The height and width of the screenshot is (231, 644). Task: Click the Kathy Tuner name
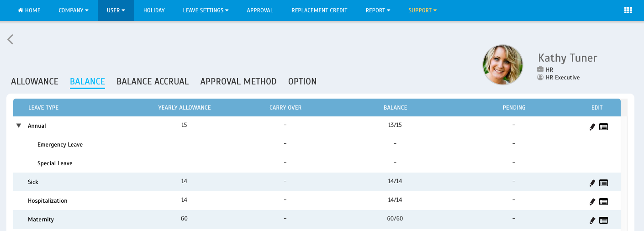pyautogui.click(x=568, y=58)
